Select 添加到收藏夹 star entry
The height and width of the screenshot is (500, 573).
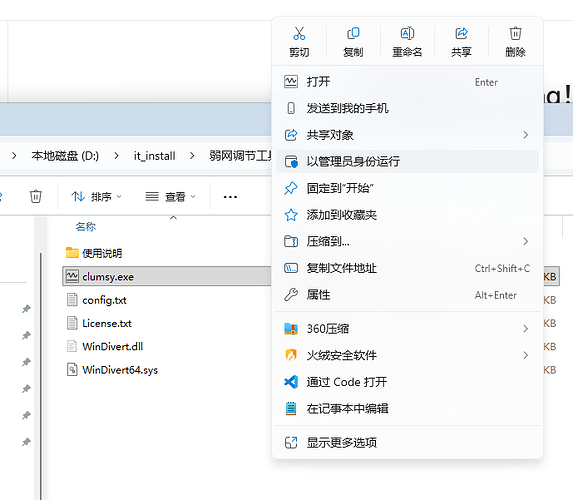[x=407, y=215]
